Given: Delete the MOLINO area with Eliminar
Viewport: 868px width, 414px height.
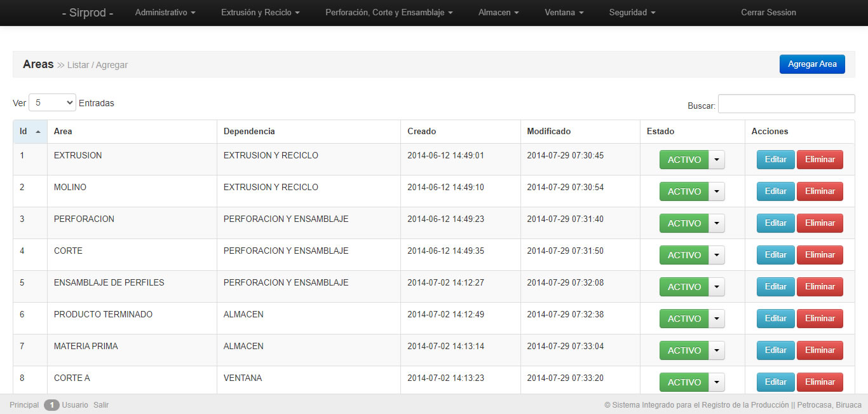Looking at the screenshot, I should pyautogui.click(x=820, y=191).
